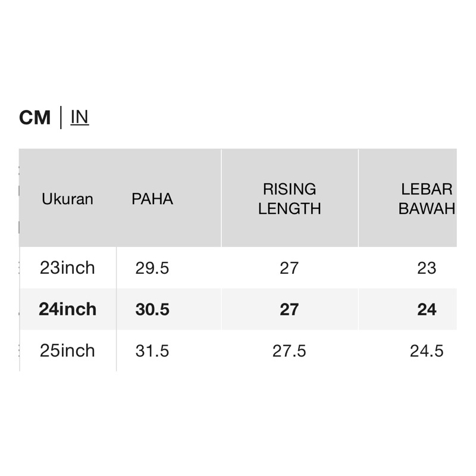Click the Ukuran column header
This screenshot has width=476, height=476.
point(67,199)
